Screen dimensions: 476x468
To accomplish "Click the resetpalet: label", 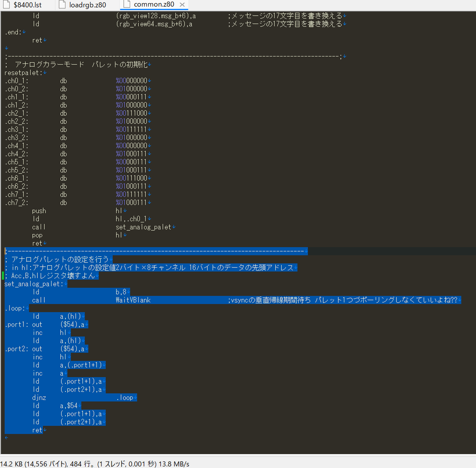I will (24, 73).
